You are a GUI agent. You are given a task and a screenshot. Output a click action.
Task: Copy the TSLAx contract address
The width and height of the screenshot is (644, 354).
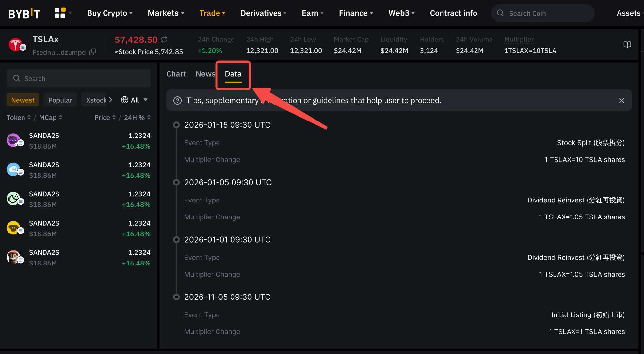tap(93, 52)
